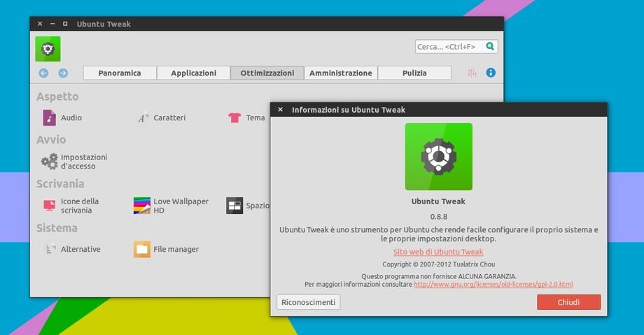
Task: Open the Spazio workspace icon
Action: click(234, 206)
